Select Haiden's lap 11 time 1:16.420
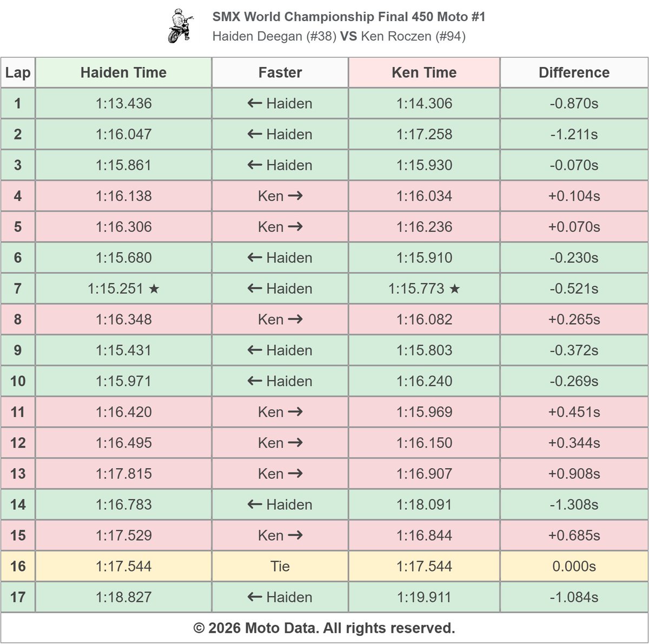The height and width of the screenshot is (644, 649). pos(123,412)
